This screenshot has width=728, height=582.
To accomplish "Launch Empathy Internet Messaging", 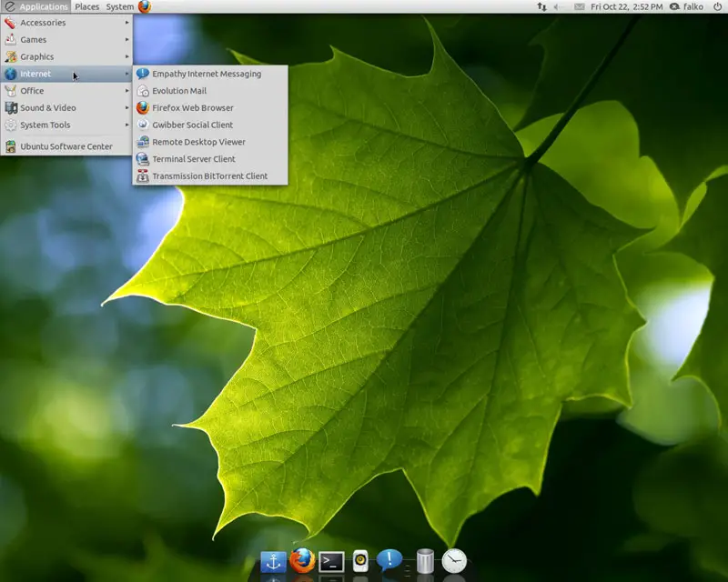I will click(210, 74).
